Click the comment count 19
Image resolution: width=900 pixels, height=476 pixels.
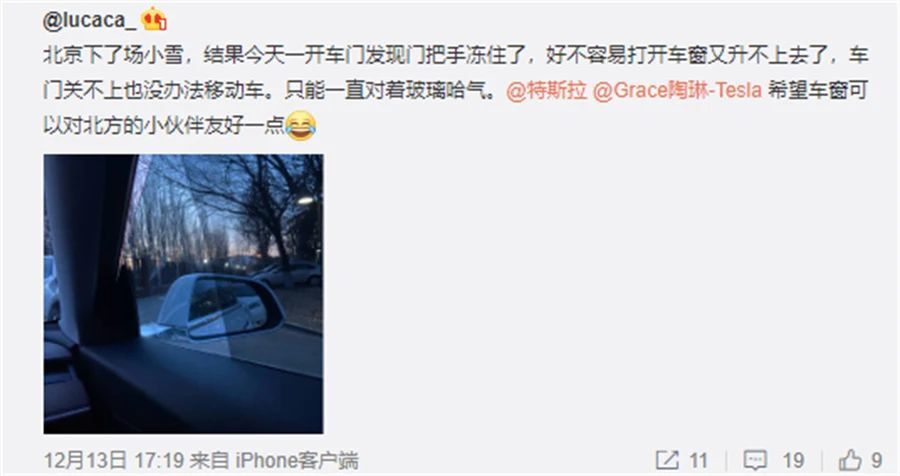pos(793,460)
